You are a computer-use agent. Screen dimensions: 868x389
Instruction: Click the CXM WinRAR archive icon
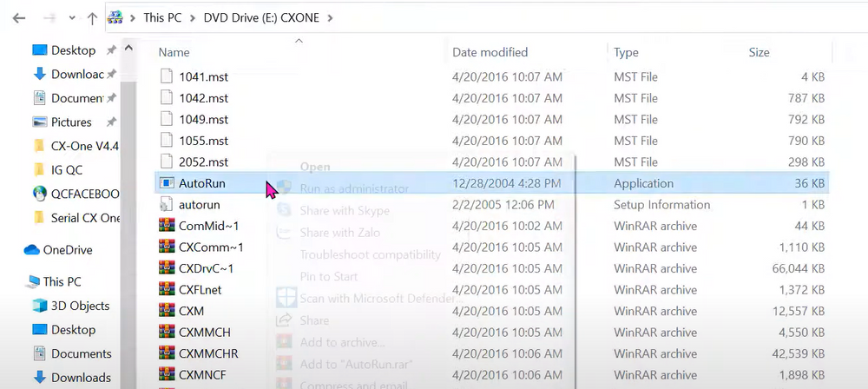167,311
